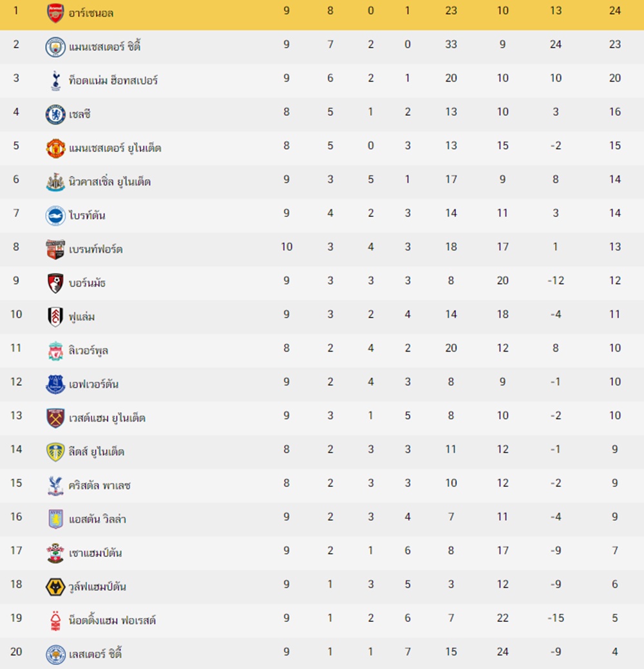The height and width of the screenshot is (669, 644).
Task: Click the Chelsea lion crest
Action: 55,114
